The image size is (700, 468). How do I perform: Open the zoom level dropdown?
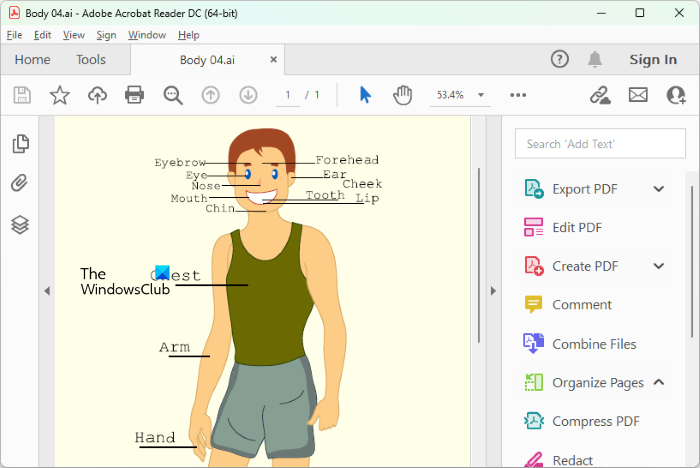click(482, 95)
